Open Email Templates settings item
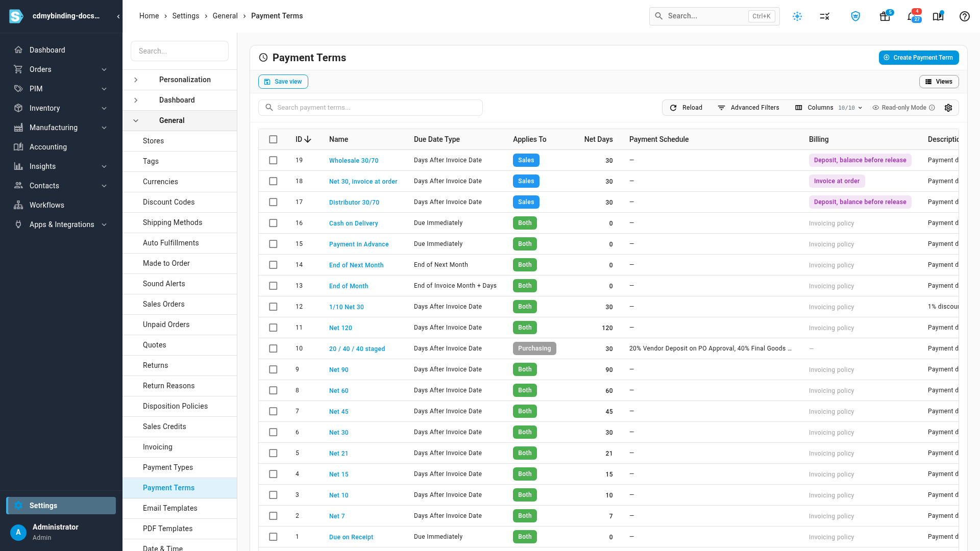The height and width of the screenshot is (551, 980). (x=180, y=508)
